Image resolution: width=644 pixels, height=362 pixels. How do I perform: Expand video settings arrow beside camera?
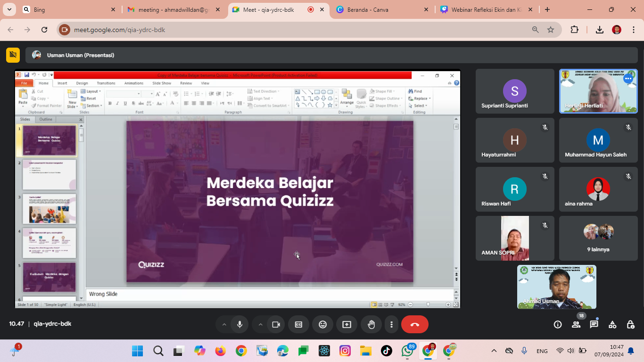(260, 324)
